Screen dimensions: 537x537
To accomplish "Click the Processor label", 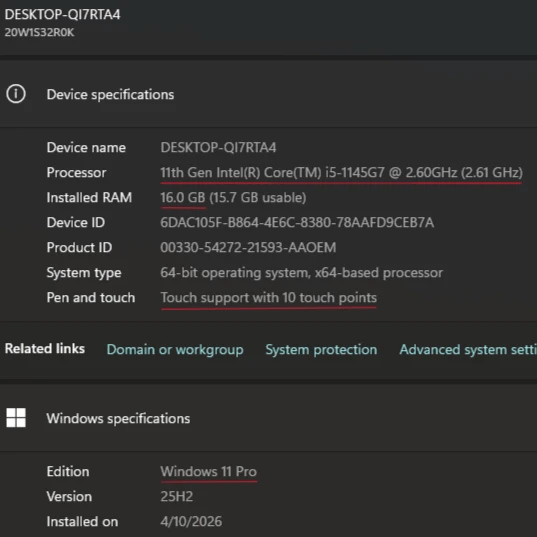I will pyautogui.click(x=76, y=172).
